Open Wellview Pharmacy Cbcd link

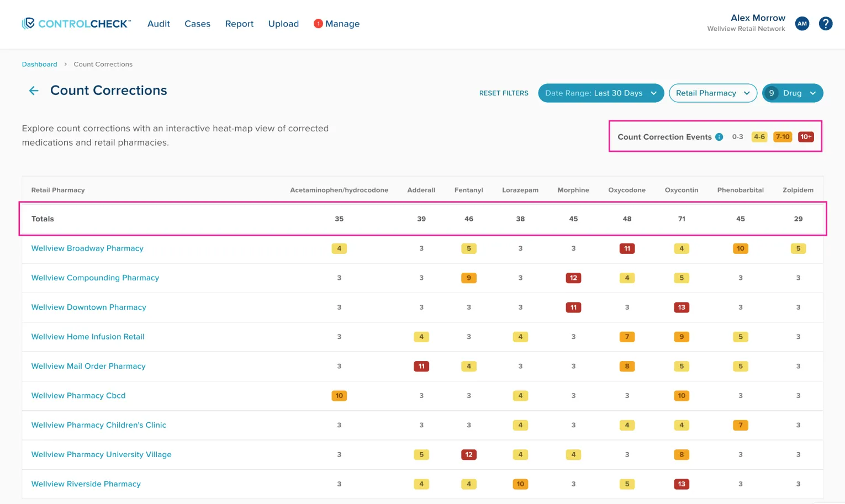(x=78, y=396)
